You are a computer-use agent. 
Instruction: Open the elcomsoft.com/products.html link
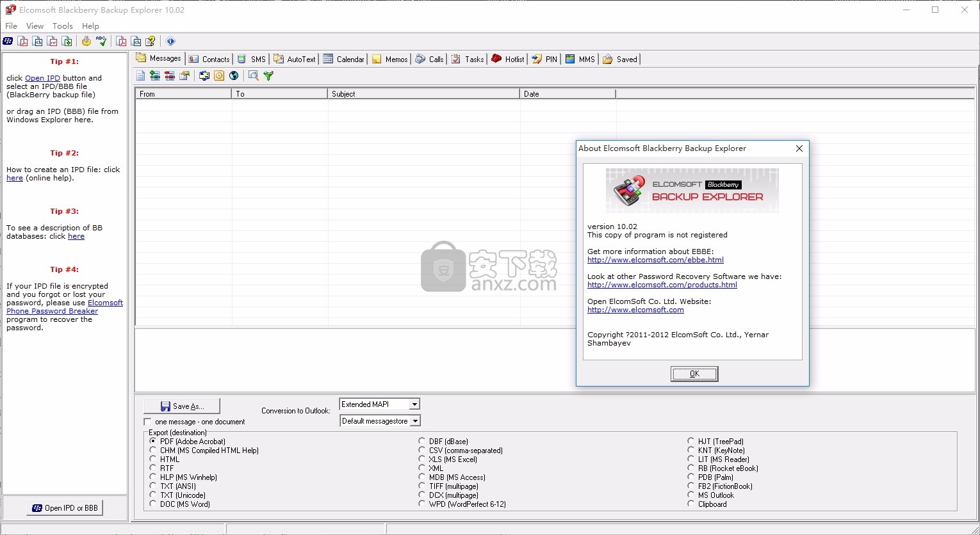[662, 285]
